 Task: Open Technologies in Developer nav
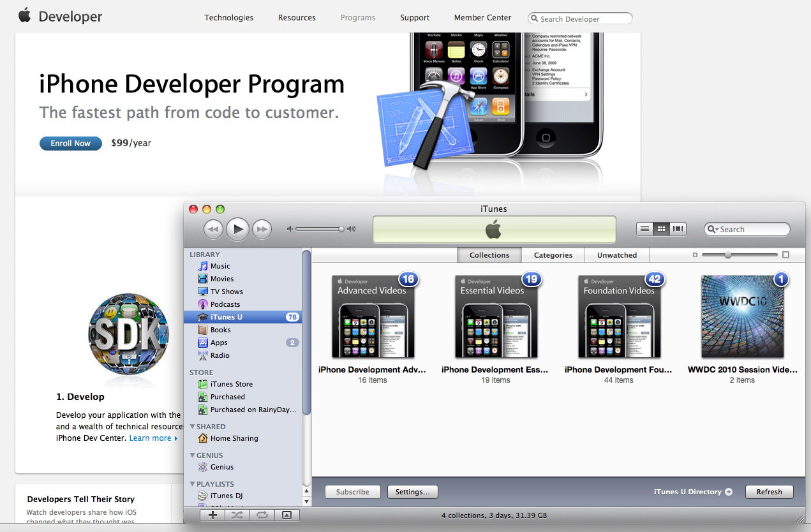[228, 18]
